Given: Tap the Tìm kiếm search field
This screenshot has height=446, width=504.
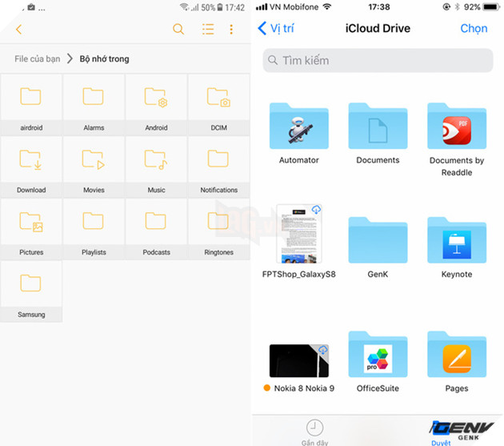Looking at the screenshot, I should 378,61.
